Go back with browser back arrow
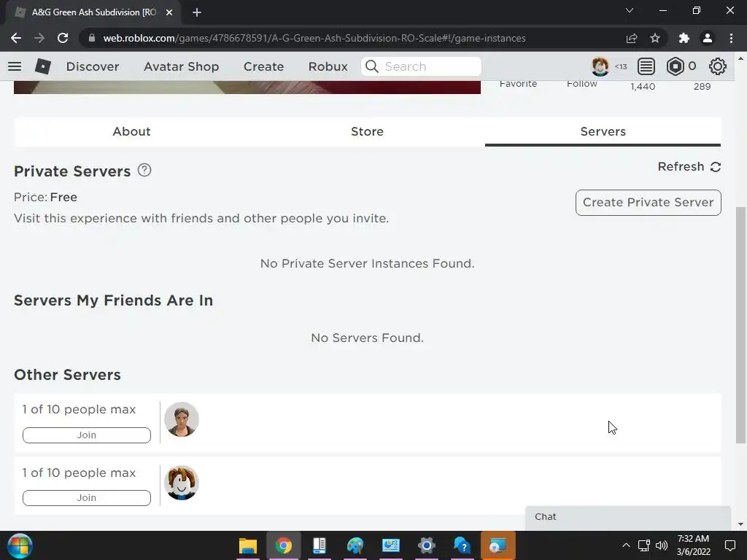 [x=16, y=38]
